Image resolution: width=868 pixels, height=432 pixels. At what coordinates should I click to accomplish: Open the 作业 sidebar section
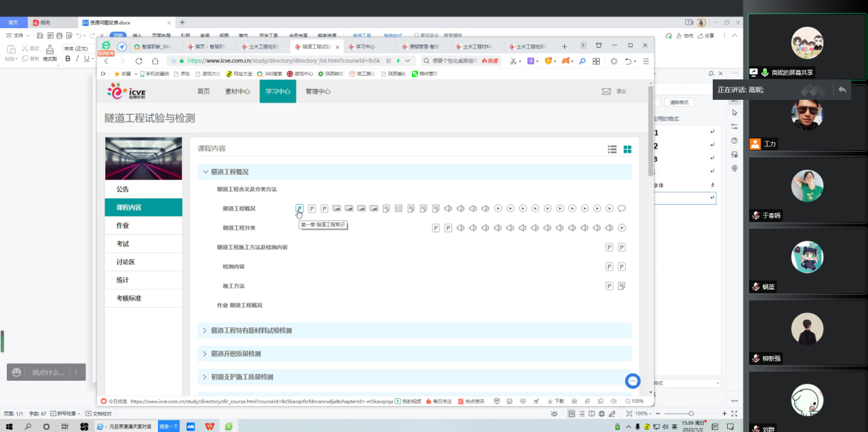122,226
